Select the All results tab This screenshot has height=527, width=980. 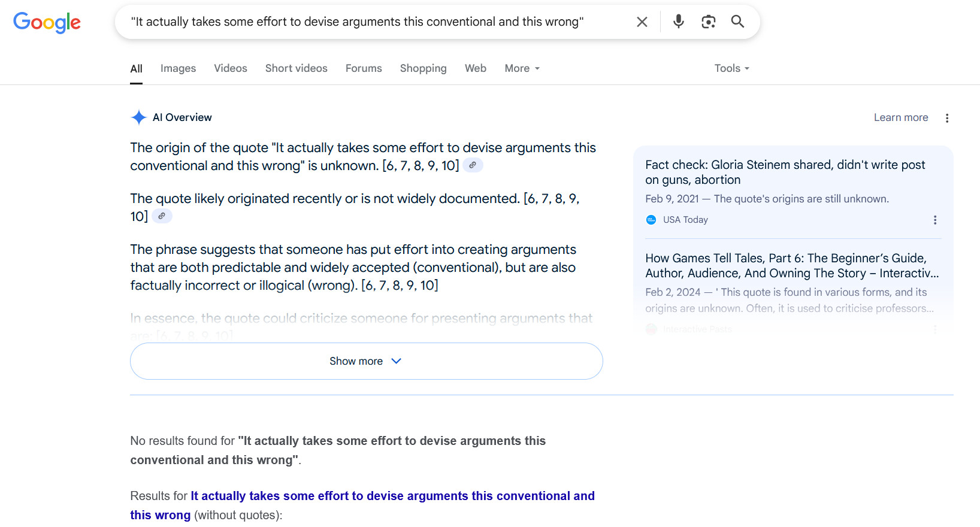137,68
